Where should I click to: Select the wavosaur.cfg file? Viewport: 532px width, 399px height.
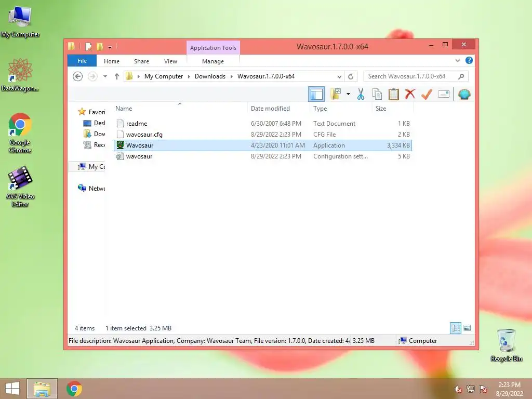[262, 135]
